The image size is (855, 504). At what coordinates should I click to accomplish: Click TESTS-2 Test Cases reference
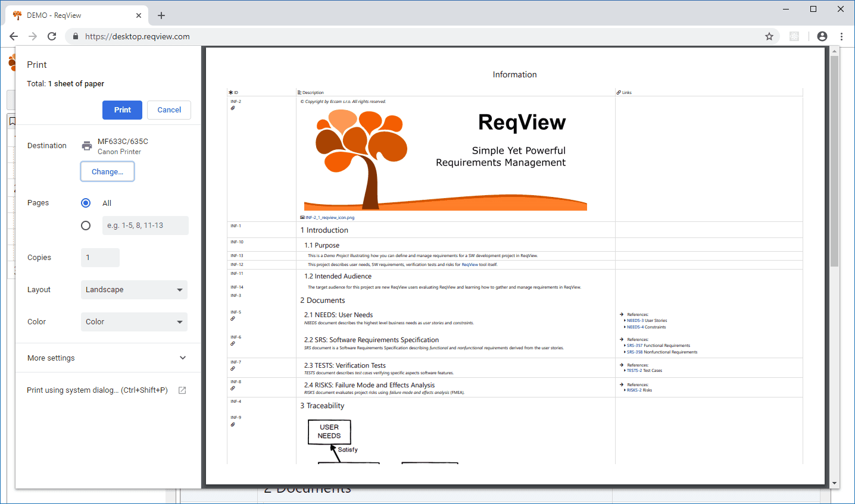pos(644,371)
